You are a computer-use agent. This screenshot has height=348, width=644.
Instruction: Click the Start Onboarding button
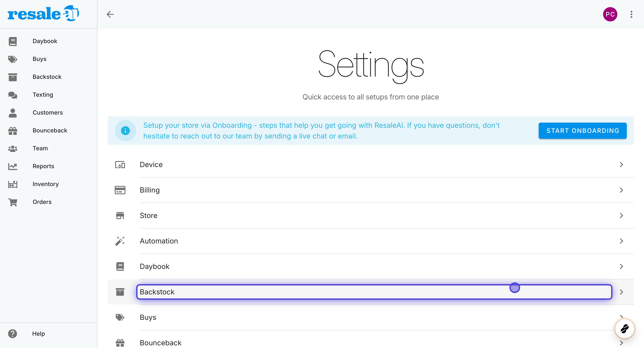(583, 131)
